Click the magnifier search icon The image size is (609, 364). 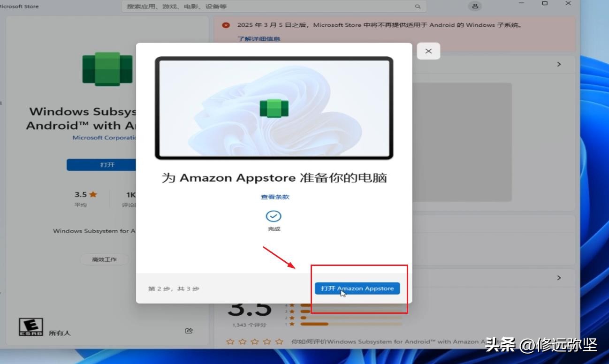(x=418, y=7)
